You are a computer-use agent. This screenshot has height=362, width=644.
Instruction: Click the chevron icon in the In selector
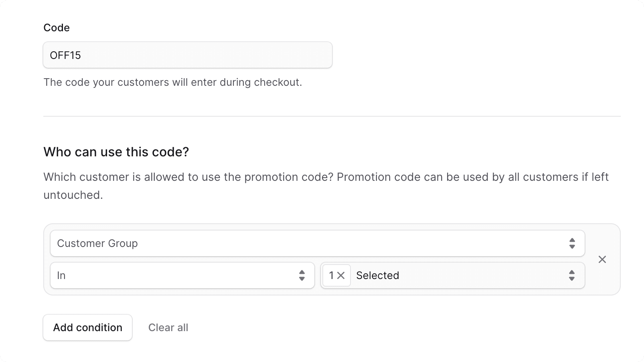coord(302,275)
